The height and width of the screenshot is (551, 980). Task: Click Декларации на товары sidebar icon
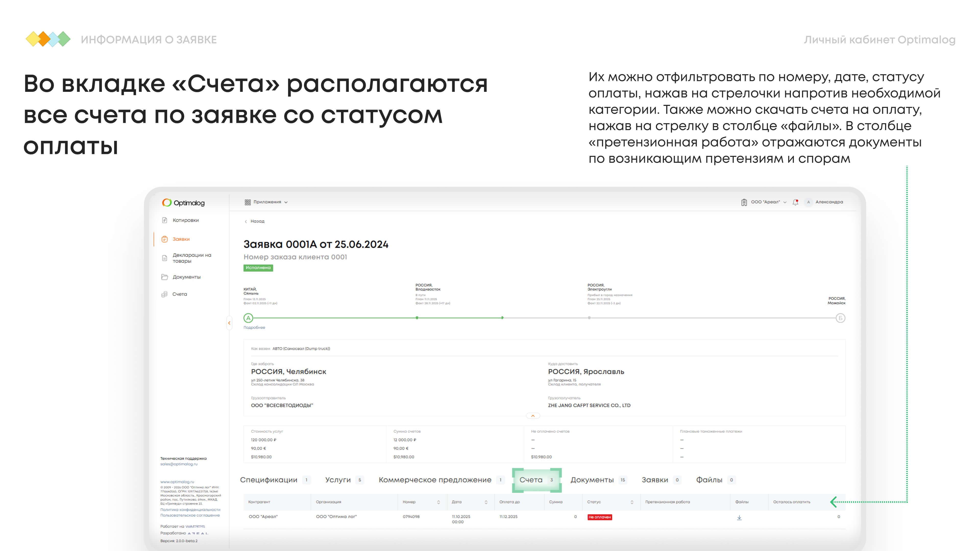click(165, 258)
